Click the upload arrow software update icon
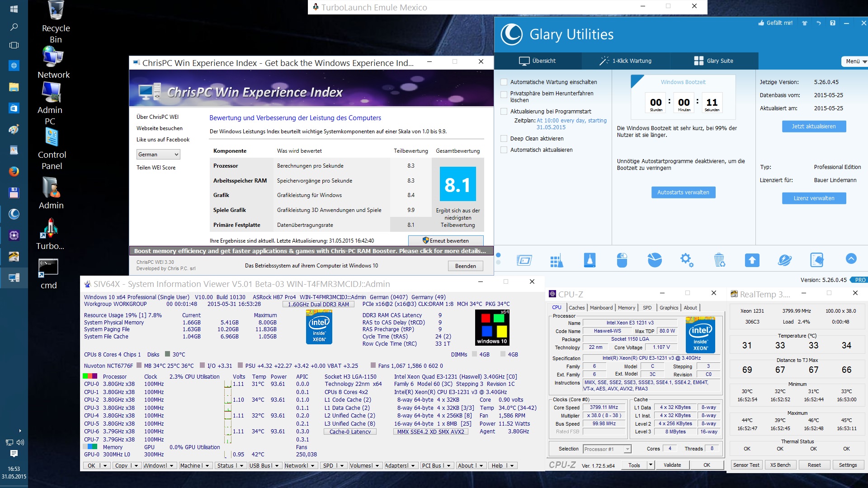The height and width of the screenshot is (488, 868). (x=752, y=260)
